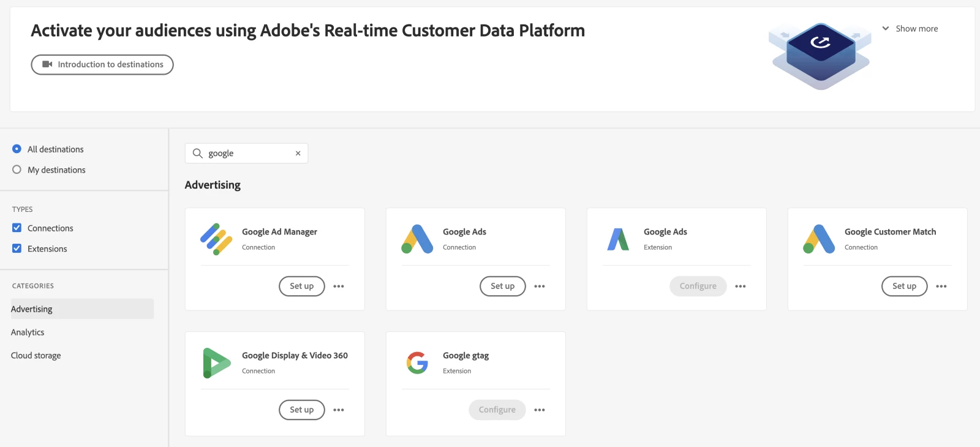Click the CATEGORIES filter heading
980x447 pixels.
pos(33,286)
